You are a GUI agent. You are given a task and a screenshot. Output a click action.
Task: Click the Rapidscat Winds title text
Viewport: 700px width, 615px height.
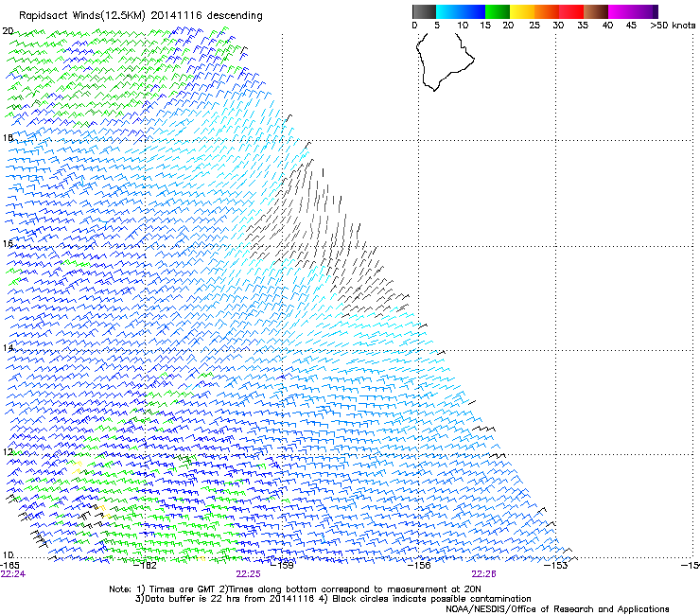(141, 16)
